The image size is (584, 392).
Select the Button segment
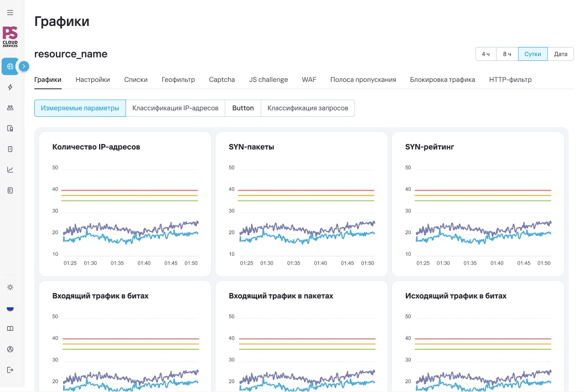point(243,108)
